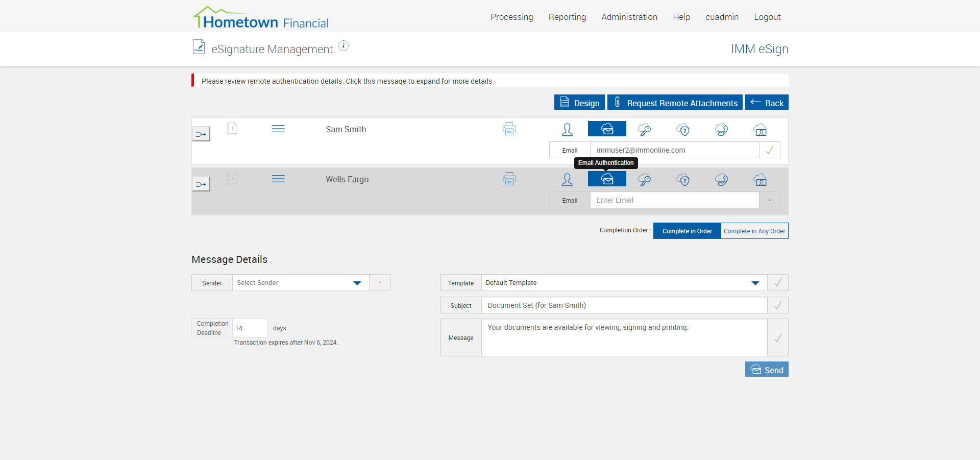The height and width of the screenshot is (460, 980).
Task: Click the Wells Fargo signer name
Action: (x=347, y=179)
